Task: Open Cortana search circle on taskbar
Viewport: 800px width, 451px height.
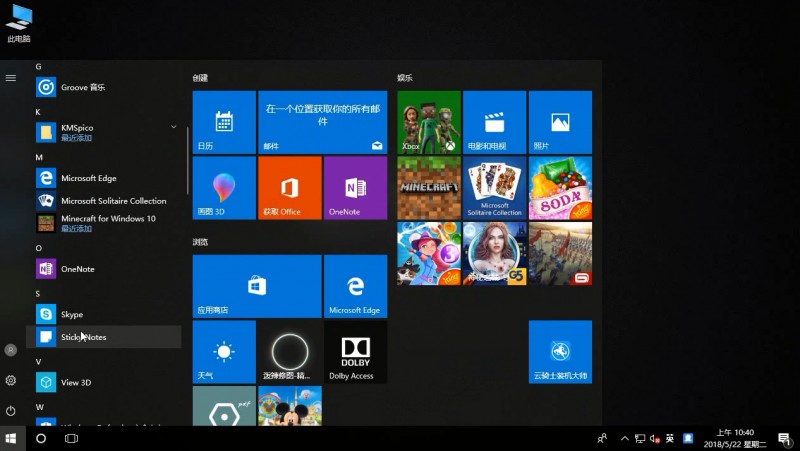Action: point(41,438)
